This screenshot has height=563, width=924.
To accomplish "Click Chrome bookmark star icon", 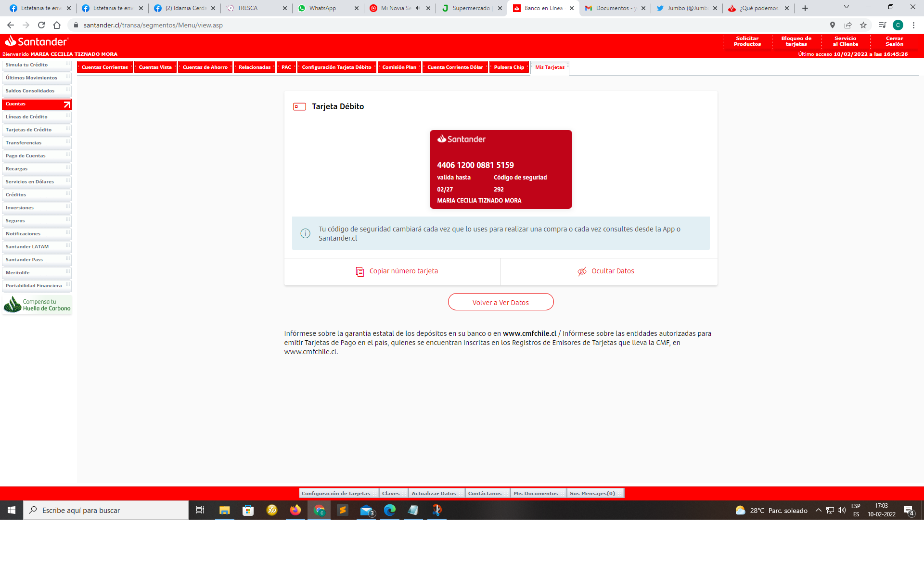I will (x=863, y=25).
